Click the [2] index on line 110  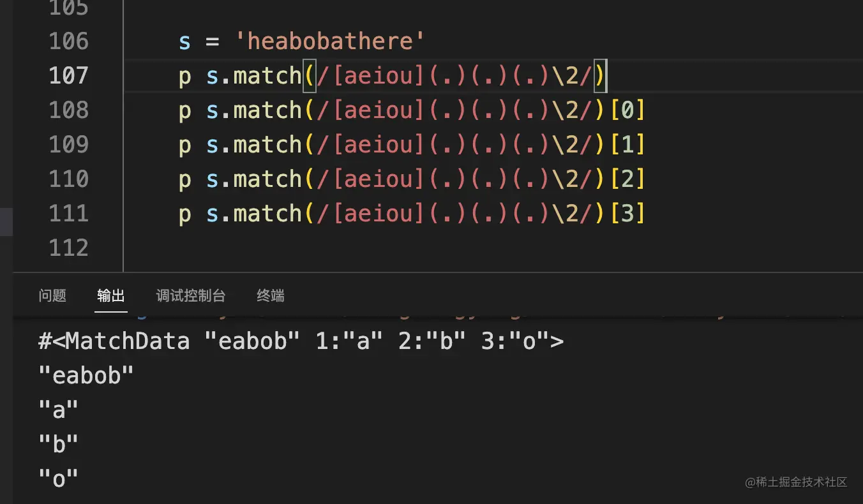627,179
